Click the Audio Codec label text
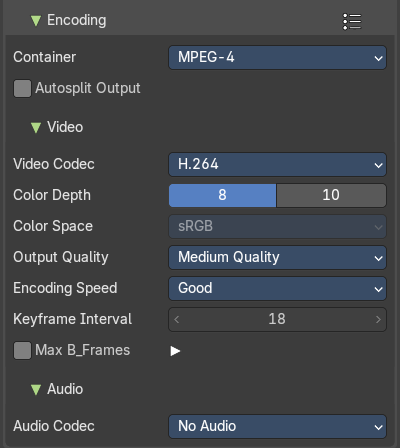 pyautogui.click(x=54, y=426)
